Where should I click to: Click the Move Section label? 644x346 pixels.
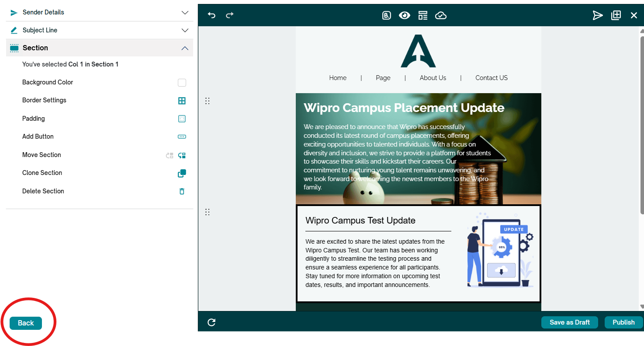click(42, 155)
